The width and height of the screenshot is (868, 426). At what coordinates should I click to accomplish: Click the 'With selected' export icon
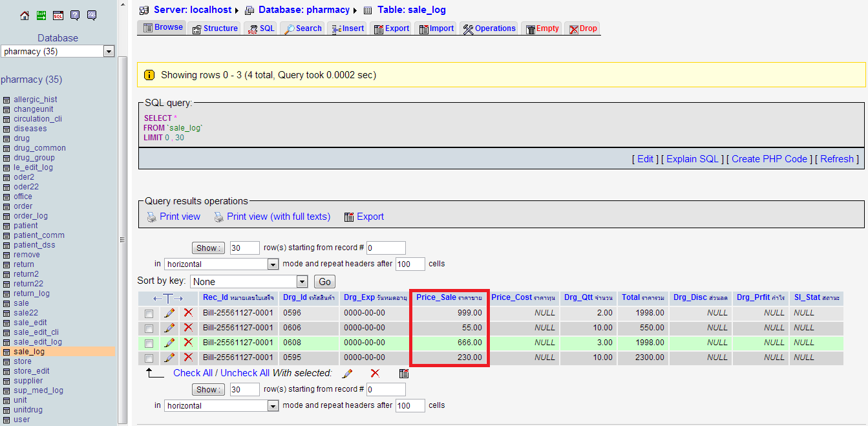pos(404,374)
